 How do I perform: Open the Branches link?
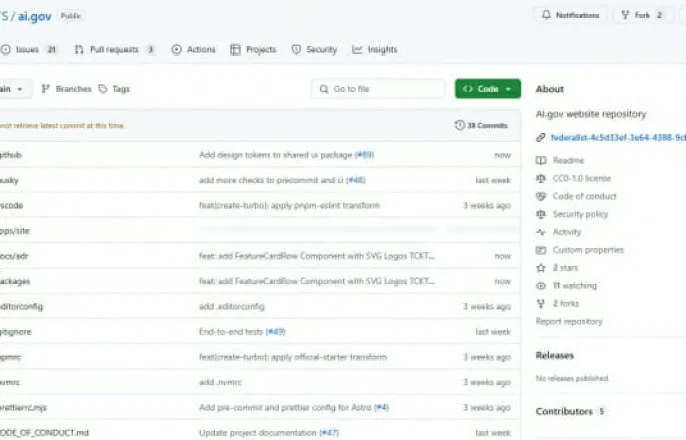[x=66, y=89]
